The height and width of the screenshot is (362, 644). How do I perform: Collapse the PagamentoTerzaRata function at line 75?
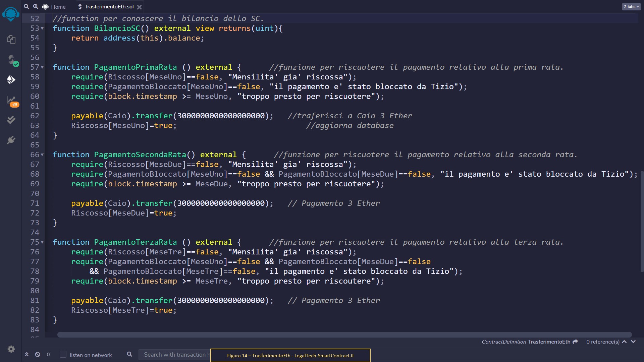coord(42,242)
